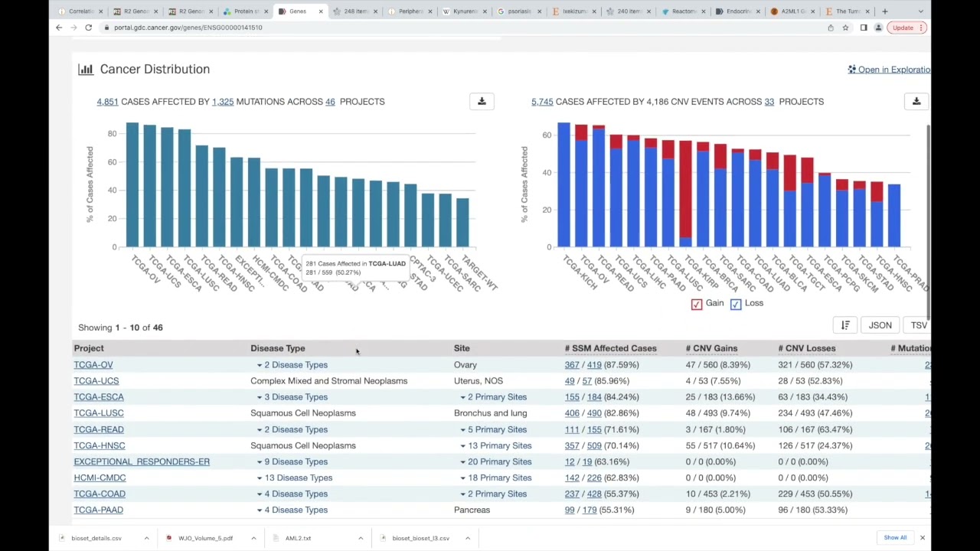Switch to the Kynurenine Wikipedia tab
The width and height of the screenshot is (980, 551).
click(x=465, y=11)
